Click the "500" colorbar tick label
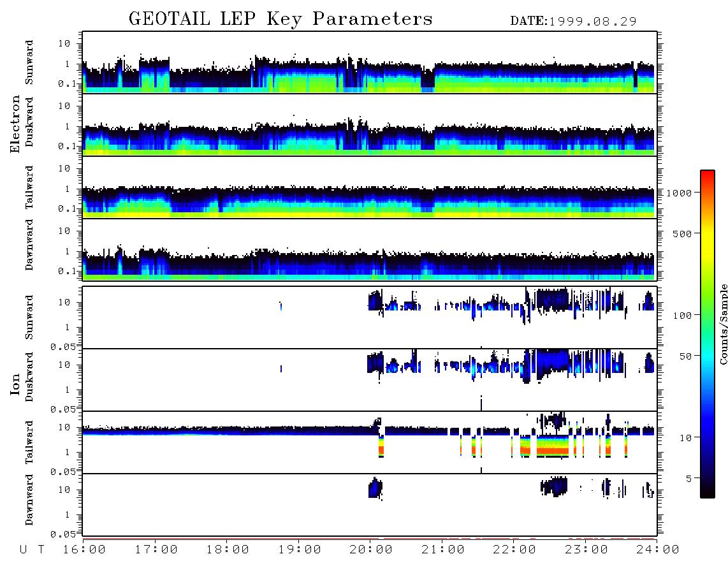 pyautogui.click(x=683, y=233)
